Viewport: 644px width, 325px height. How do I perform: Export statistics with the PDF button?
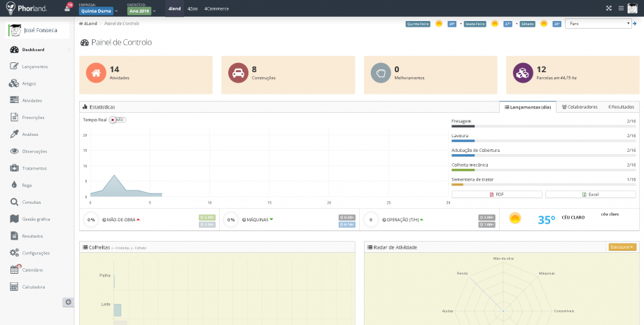pyautogui.click(x=496, y=194)
